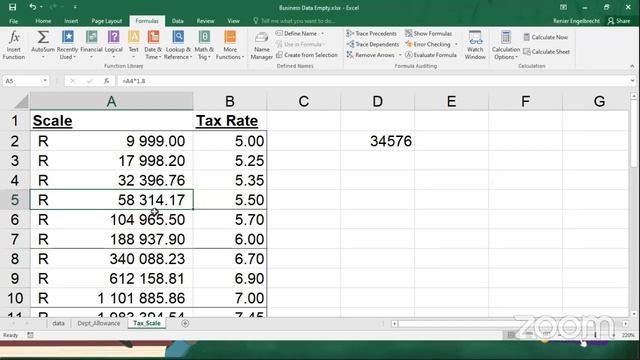This screenshot has width=640, height=360.
Task: Switch to the Insert tab
Action: (x=71, y=21)
